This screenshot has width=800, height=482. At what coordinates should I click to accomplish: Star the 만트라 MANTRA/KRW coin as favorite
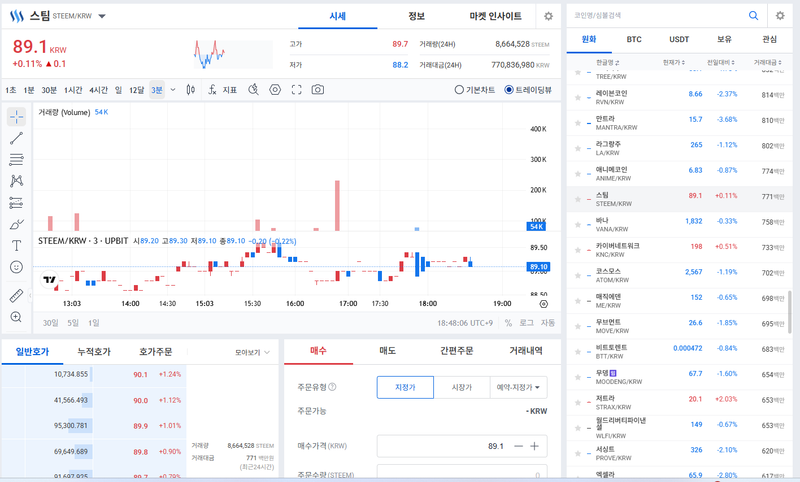[577, 123]
